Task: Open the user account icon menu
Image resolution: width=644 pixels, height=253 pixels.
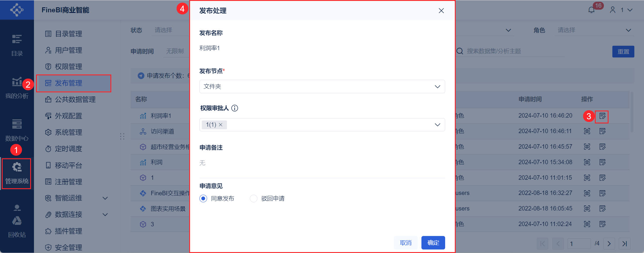Action: coord(613,10)
